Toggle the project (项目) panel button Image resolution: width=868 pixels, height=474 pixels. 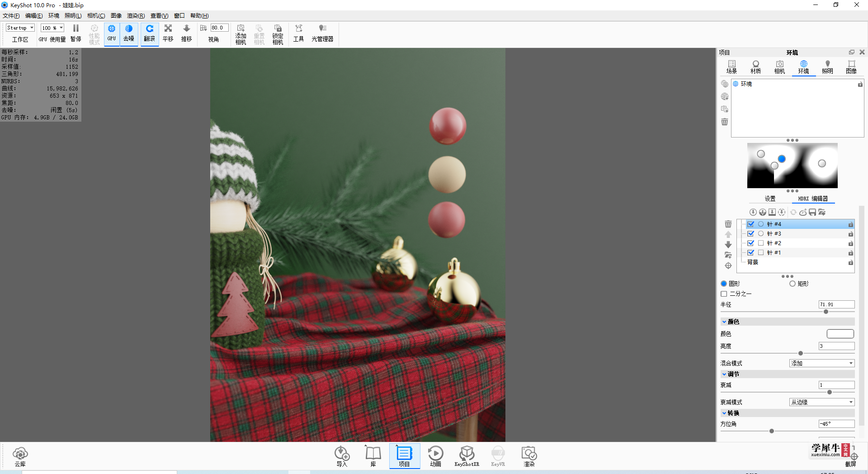(405, 456)
